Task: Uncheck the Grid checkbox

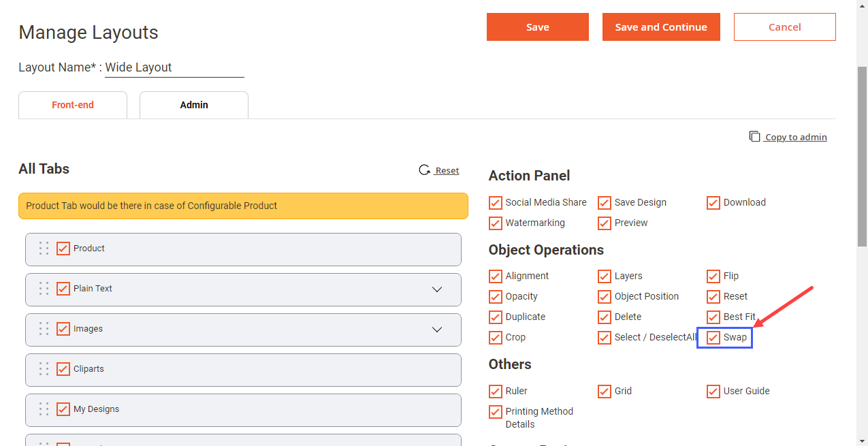Action: coord(605,392)
